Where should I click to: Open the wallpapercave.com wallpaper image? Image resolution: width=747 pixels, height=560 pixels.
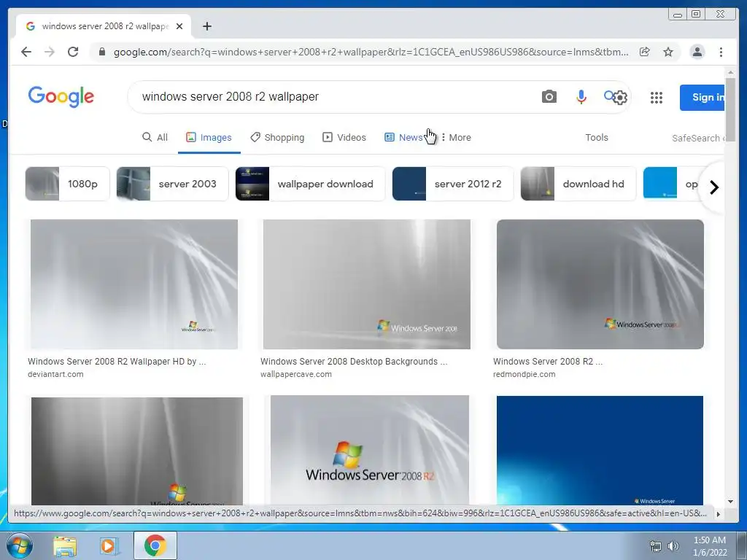pos(366,284)
